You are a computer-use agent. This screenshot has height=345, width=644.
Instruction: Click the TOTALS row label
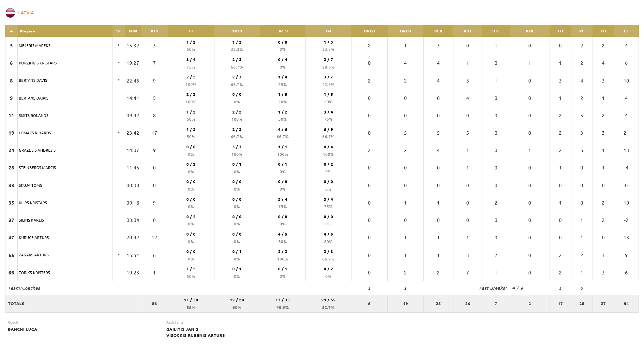[x=16, y=304]
